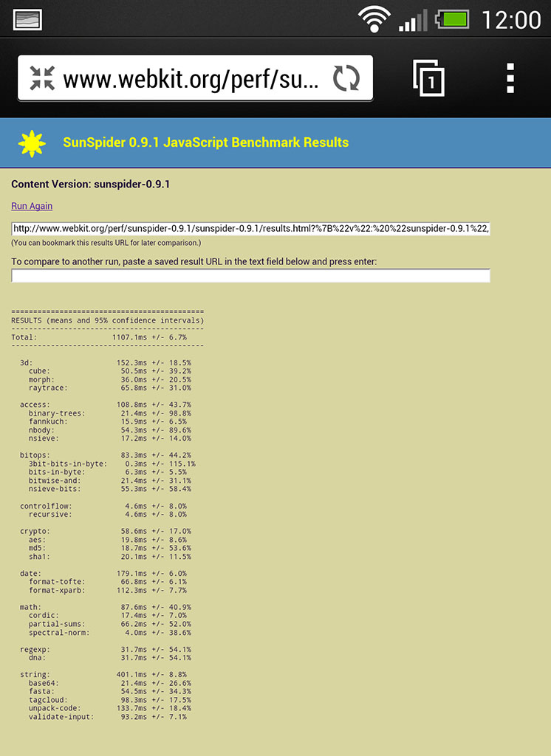Click the dna: 31.7ms row
Image resolution: width=551 pixels, height=756 pixels.
coord(109,658)
